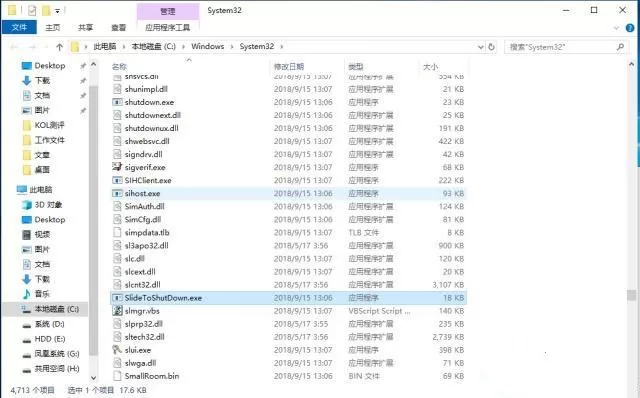Screen dimensions: 640x398
Task: Select the slui.exe key icon
Action: click(x=117, y=350)
